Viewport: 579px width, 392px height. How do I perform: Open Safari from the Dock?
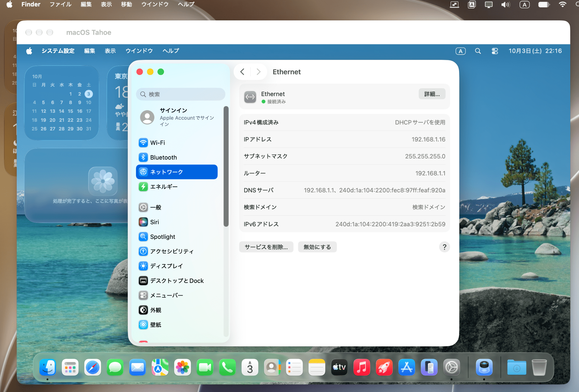pos(92,367)
